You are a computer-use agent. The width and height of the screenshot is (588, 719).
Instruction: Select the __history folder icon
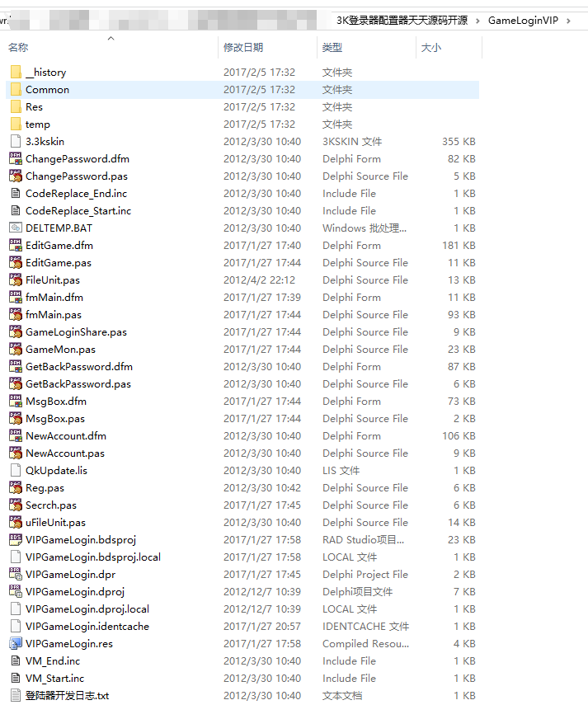pyautogui.click(x=15, y=72)
